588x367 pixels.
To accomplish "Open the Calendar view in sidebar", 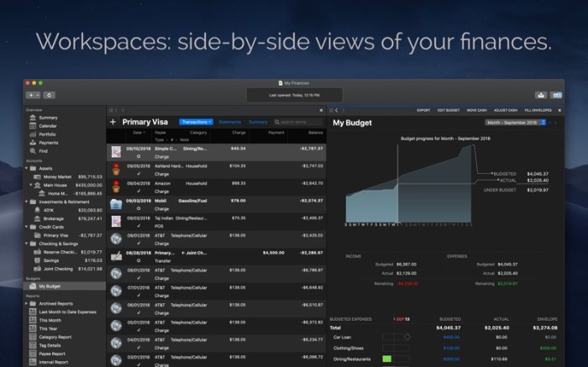I will coord(48,126).
